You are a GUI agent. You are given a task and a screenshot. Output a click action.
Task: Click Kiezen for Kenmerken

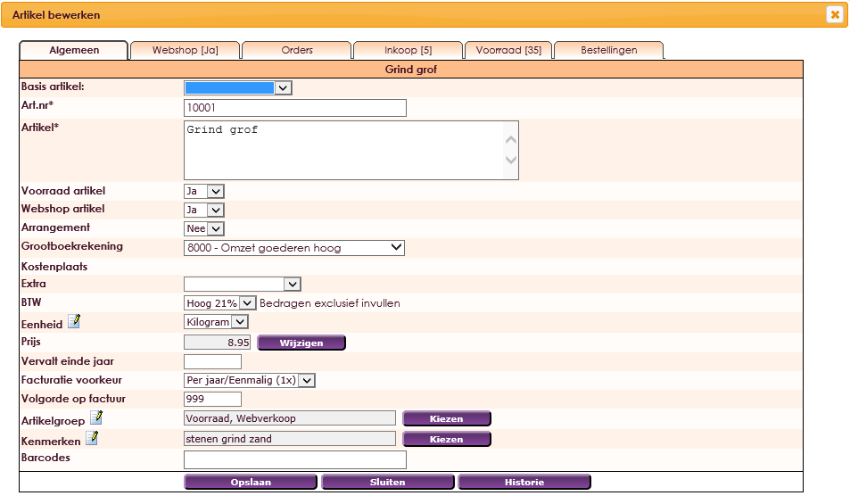click(x=447, y=439)
